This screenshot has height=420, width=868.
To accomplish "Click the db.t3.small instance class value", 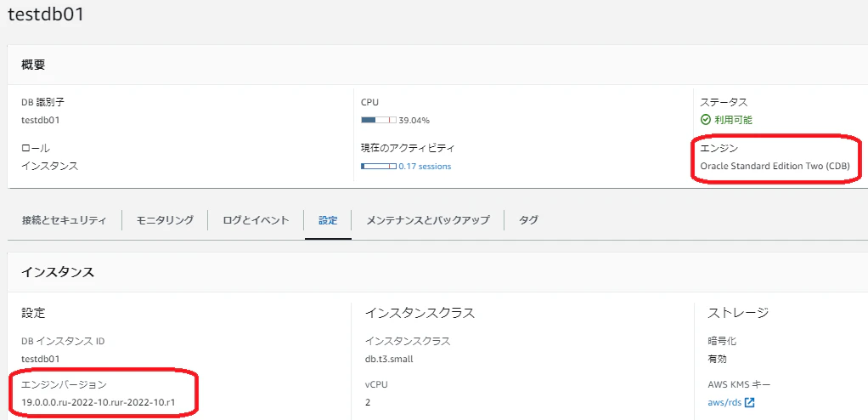I will click(x=389, y=359).
